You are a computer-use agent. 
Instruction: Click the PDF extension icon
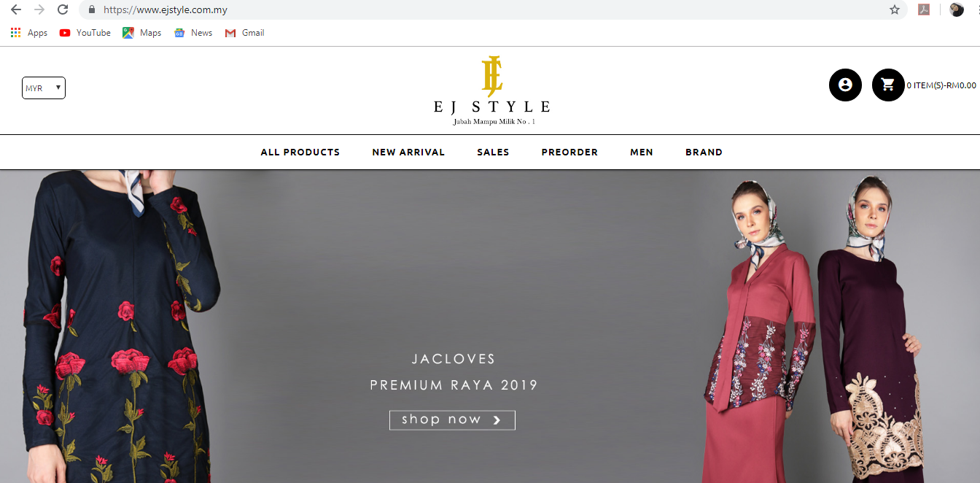[x=924, y=9]
